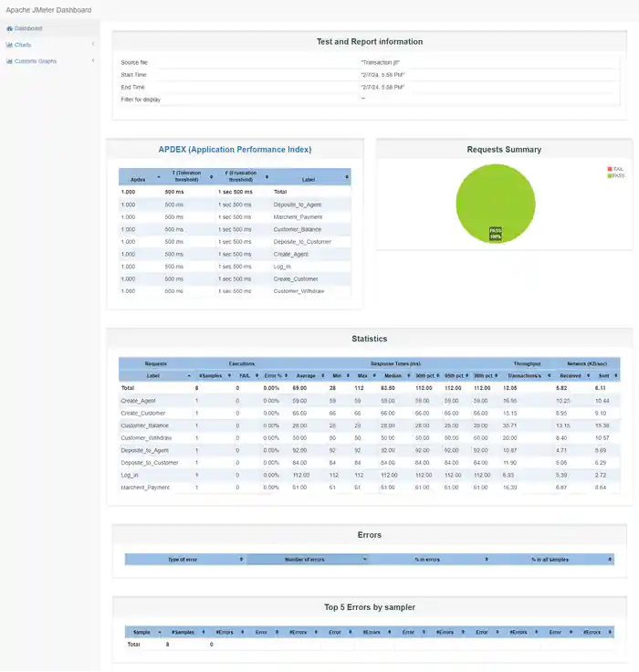Sort Statistics by Transactions/s column
This screenshot has height=672, width=639.
click(x=527, y=376)
